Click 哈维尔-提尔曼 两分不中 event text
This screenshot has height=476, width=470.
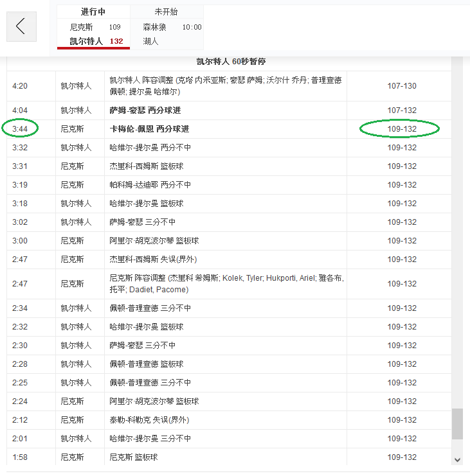[x=150, y=148]
